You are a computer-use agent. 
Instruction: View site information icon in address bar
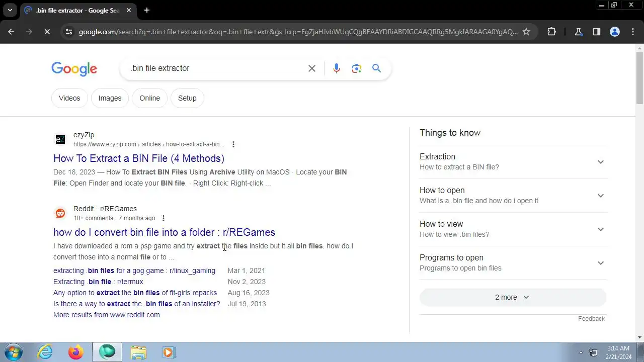tap(69, 32)
